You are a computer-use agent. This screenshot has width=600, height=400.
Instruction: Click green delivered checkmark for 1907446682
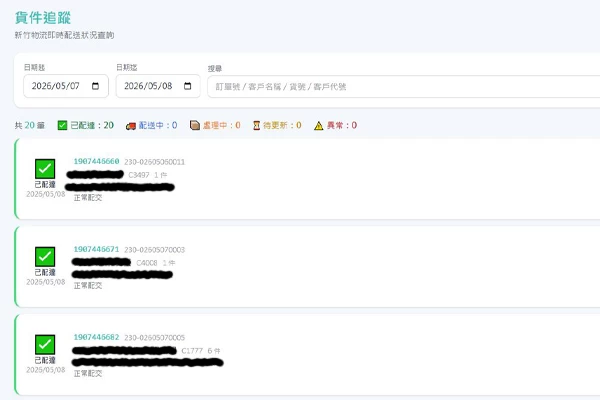point(45,344)
